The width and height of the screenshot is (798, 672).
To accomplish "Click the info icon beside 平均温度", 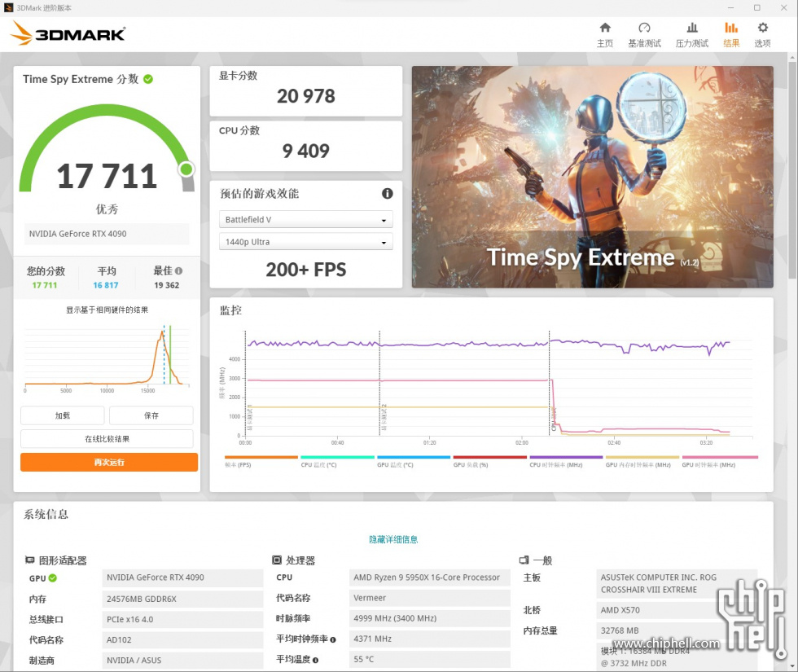I will pos(316,661).
